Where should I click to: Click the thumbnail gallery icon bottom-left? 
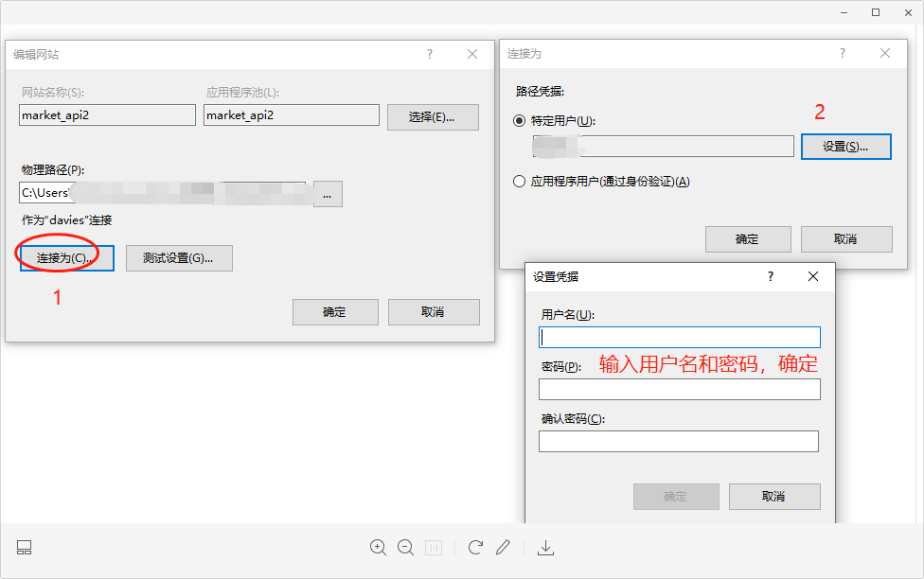coord(24,547)
